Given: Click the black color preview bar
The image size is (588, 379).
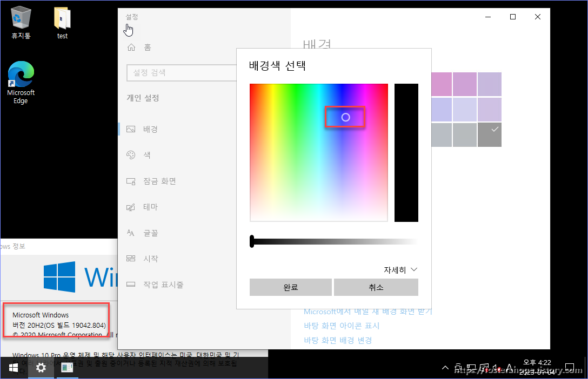Looking at the screenshot, I should (406, 153).
